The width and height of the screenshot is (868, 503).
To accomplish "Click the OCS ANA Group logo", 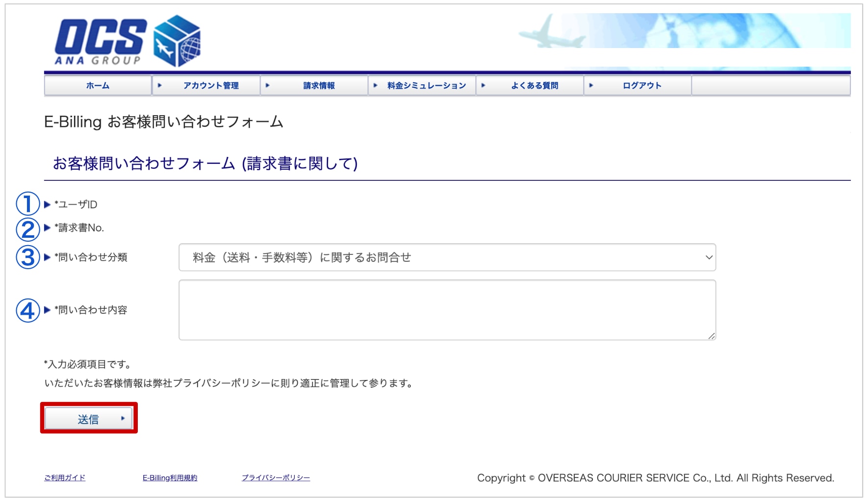I will point(128,41).
